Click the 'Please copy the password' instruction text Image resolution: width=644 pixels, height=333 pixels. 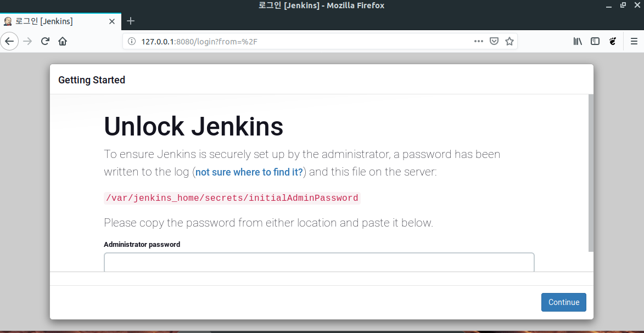coord(268,223)
